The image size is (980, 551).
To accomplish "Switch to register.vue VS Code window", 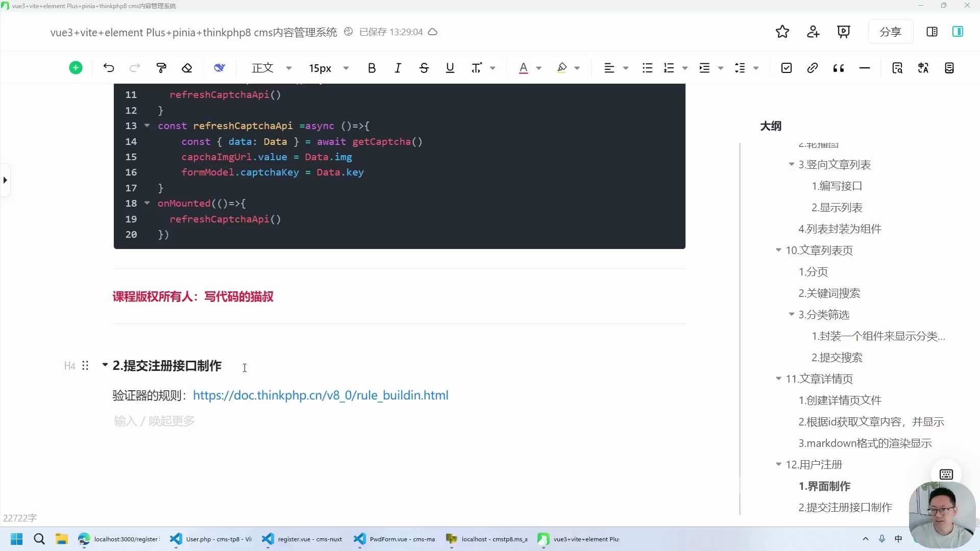I will tap(302, 539).
